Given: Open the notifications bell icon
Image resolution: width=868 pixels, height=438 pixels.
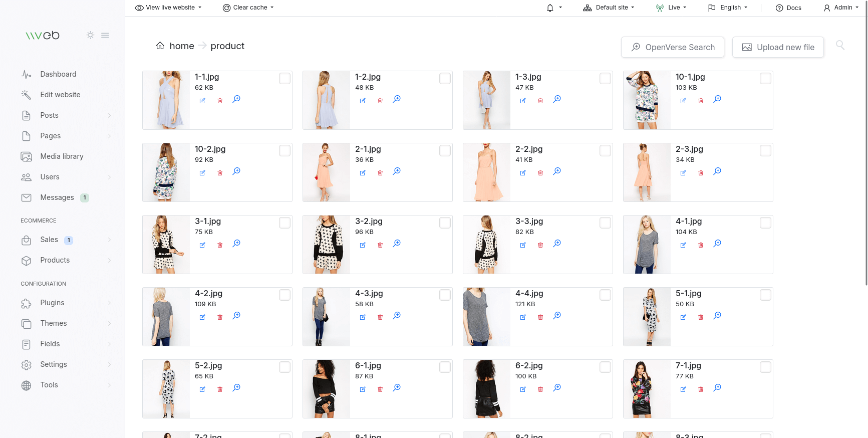Looking at the screenshot, I should pyautogui.click(x=550, y=8).
